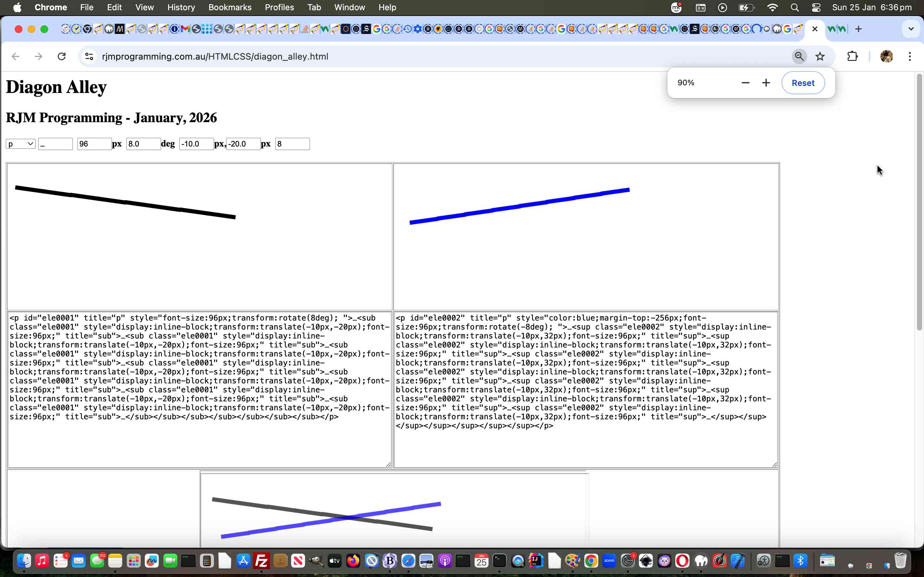Click the Reset zoom button
924x577 pixels.
[803, 82]
